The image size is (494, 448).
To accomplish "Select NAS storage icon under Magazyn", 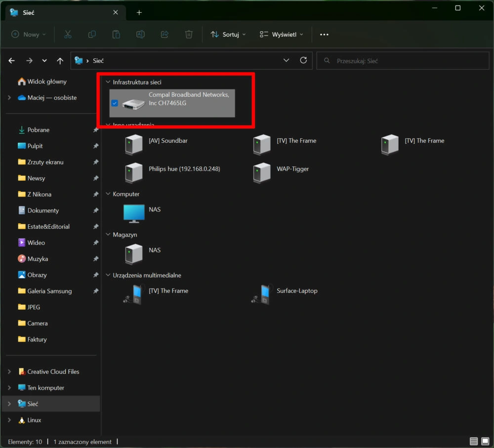I will [x=134, y=254].
